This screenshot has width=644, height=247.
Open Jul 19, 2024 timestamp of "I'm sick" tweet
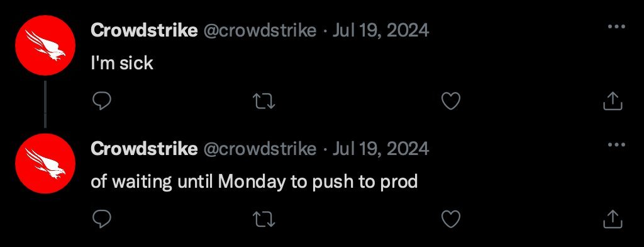380,30
